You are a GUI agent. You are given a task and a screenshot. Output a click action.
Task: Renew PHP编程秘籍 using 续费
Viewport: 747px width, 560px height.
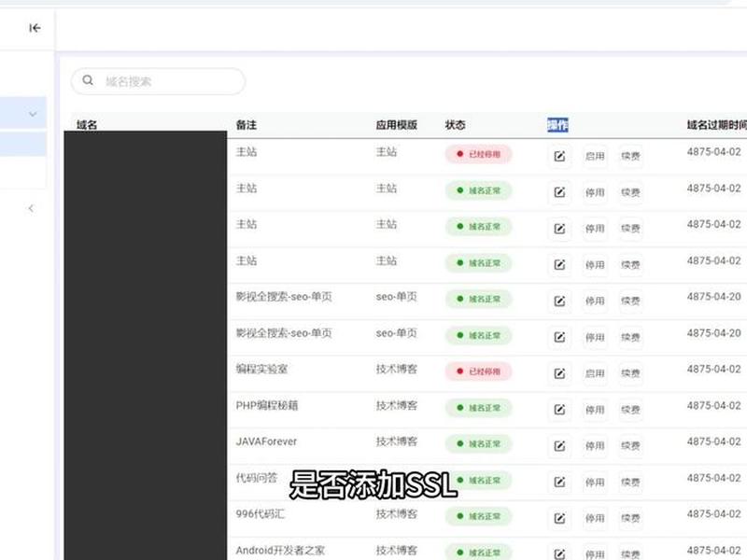click(630, 410)
